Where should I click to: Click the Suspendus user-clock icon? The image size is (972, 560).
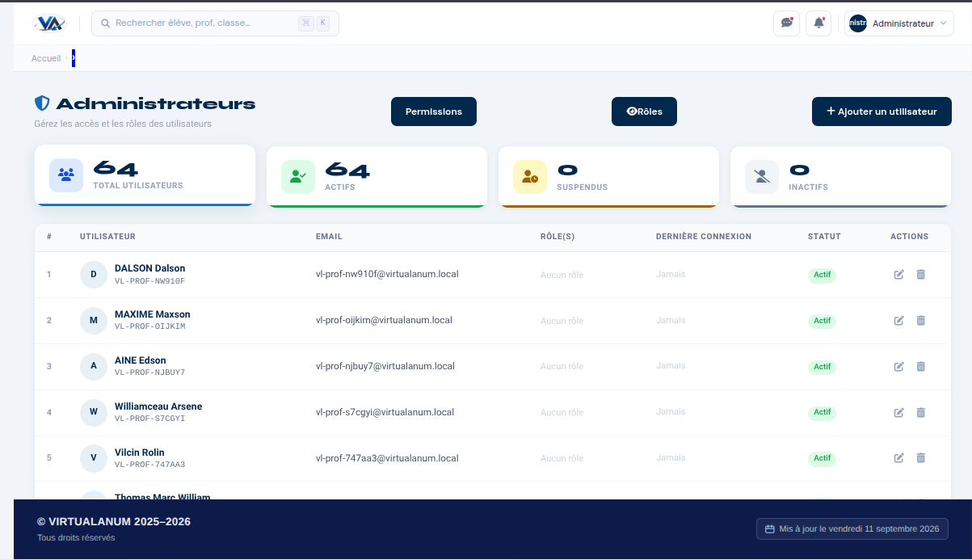click(x=530, y=176)
